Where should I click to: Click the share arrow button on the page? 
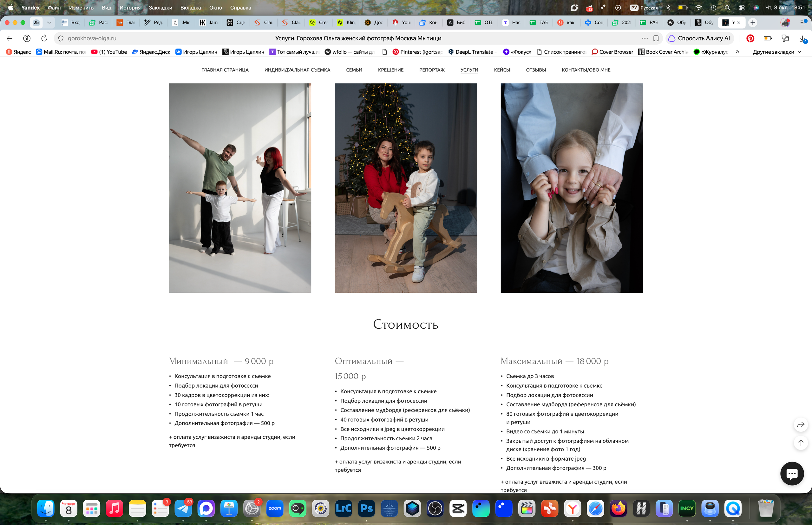pos(800,424)
